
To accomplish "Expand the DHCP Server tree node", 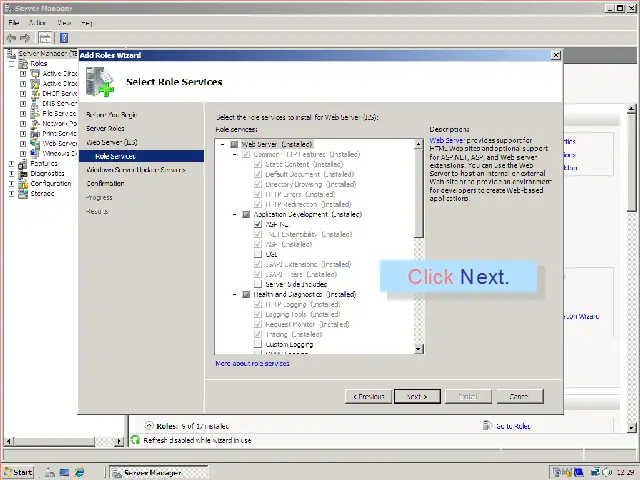I will [23, 93].
